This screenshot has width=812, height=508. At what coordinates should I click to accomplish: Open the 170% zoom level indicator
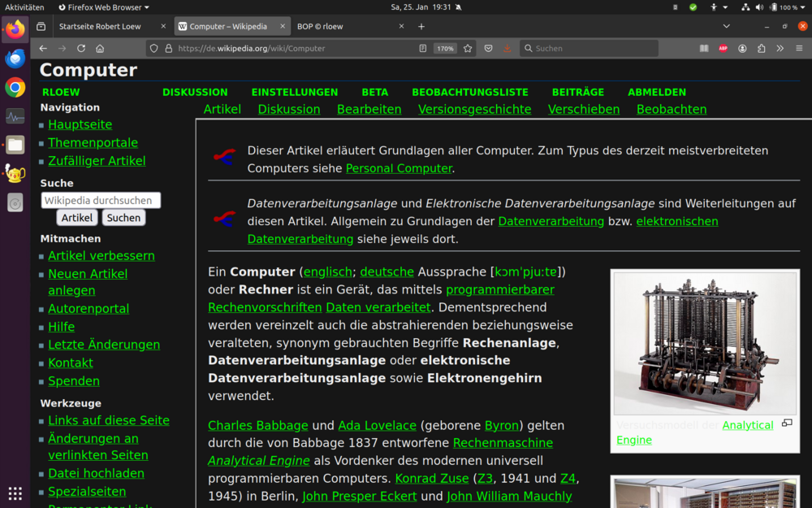coord(445,49)
